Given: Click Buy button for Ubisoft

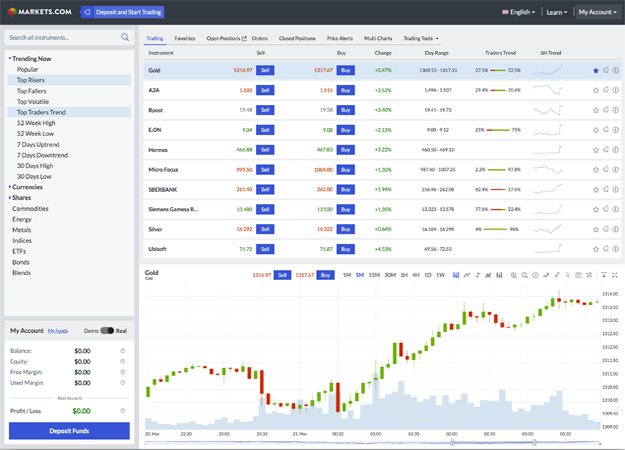Looking at the screenshot, I should (346, 249).
